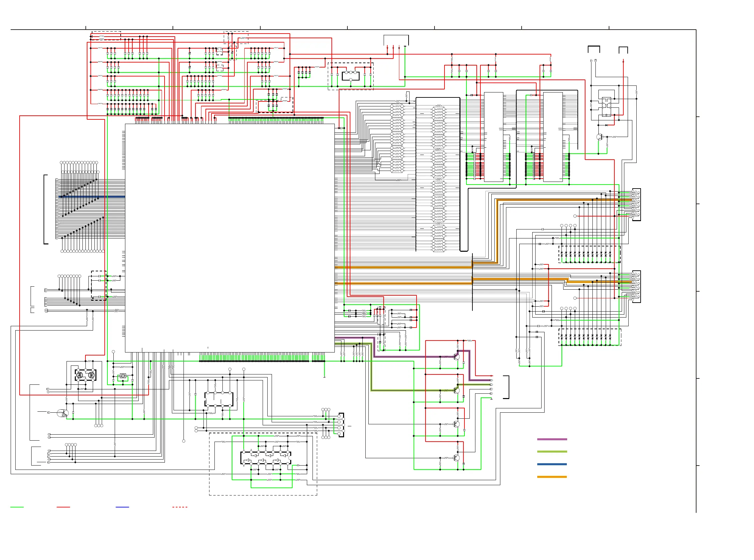This screenshot has width=754, height=560.
Task: Click the thin green legend line at bottom-left
Action: [17, 507]
